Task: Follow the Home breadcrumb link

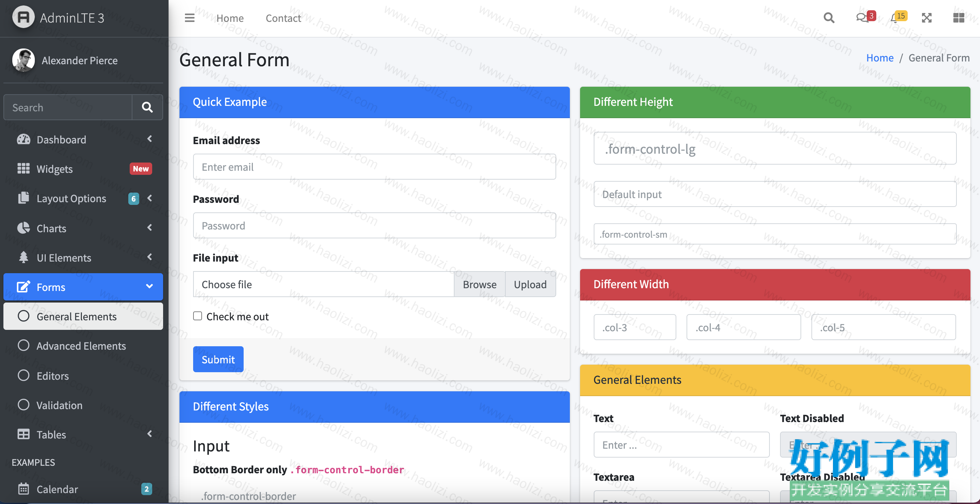Action: 880,58
